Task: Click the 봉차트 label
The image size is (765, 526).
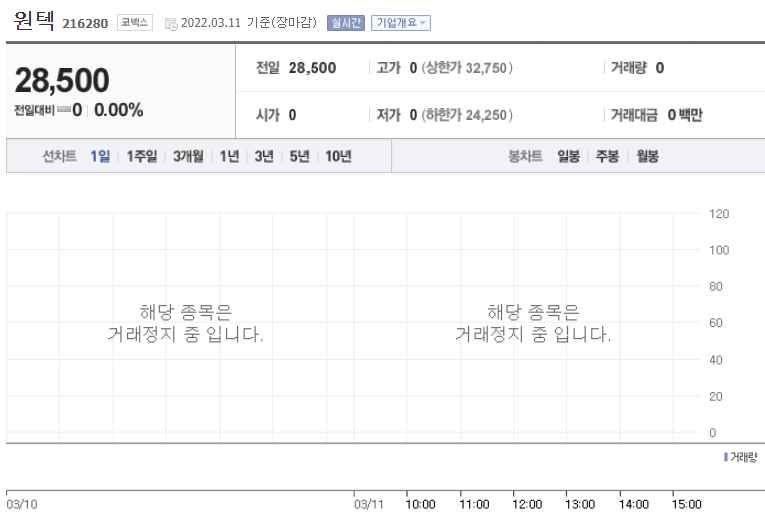Action: pyautogui.click(x=525, y=156)
